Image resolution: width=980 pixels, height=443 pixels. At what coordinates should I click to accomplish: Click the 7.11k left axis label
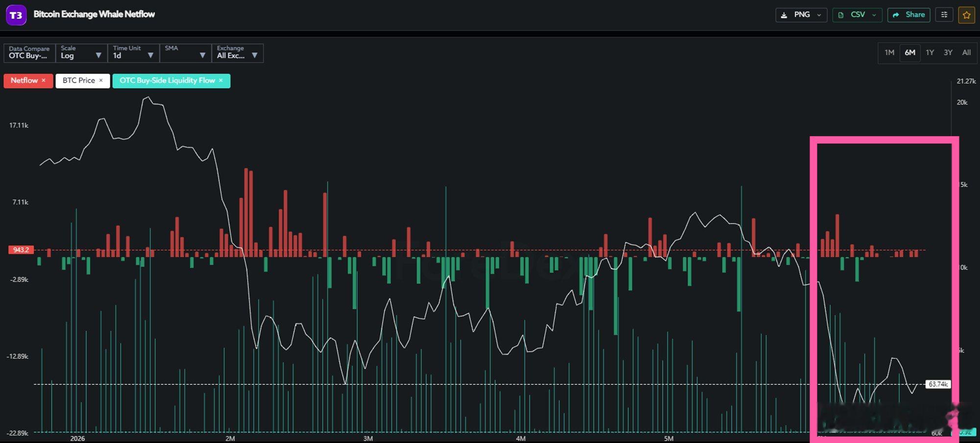coord(20,202)
